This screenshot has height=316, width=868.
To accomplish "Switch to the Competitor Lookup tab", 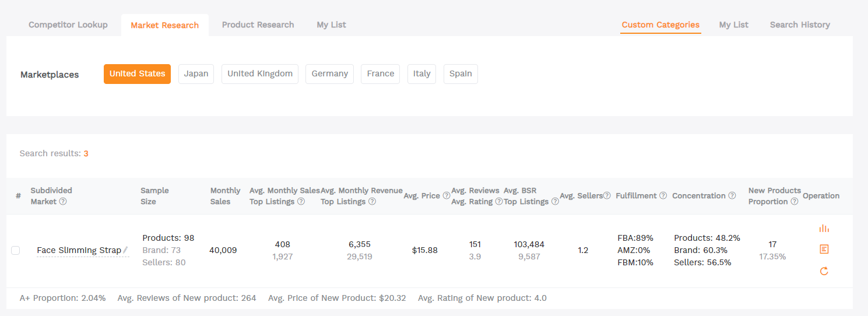I will pos(68,25).
